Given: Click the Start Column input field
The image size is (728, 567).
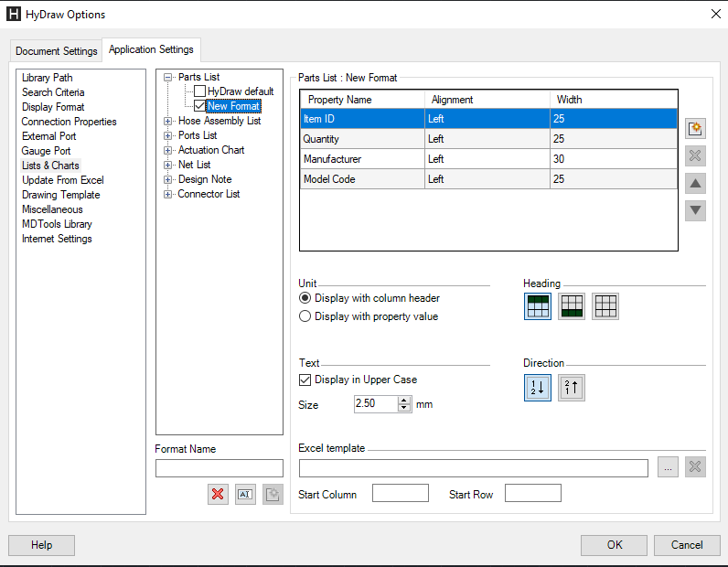Looking at the screenshot, I should pyautogui.click(x=401, y=493).
